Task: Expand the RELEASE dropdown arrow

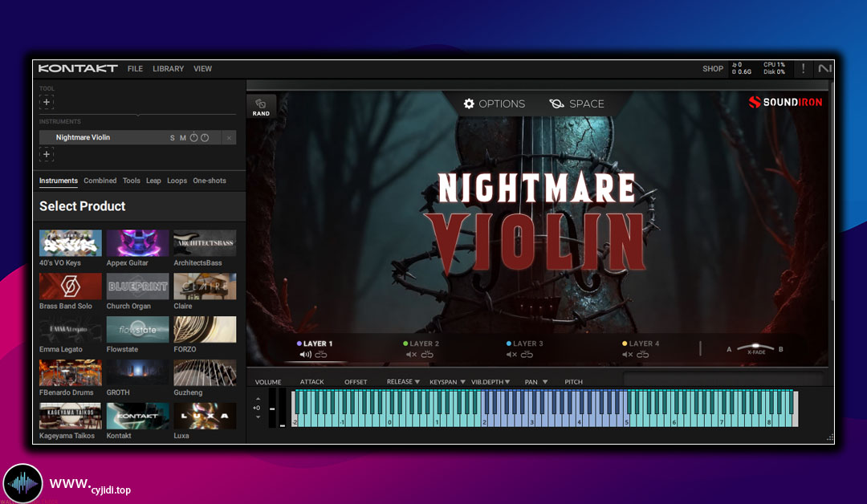Action: point(417,382)
